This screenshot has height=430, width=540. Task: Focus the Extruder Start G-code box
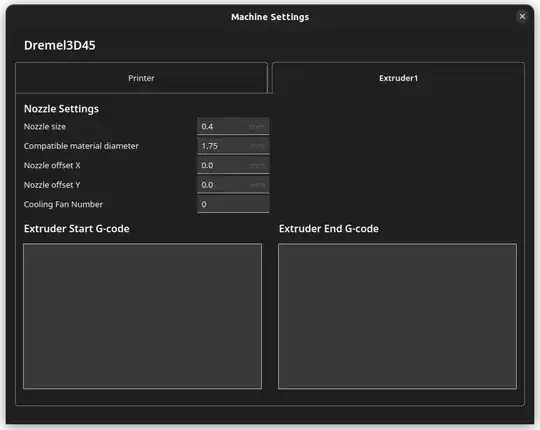click(x=142, y=316)
